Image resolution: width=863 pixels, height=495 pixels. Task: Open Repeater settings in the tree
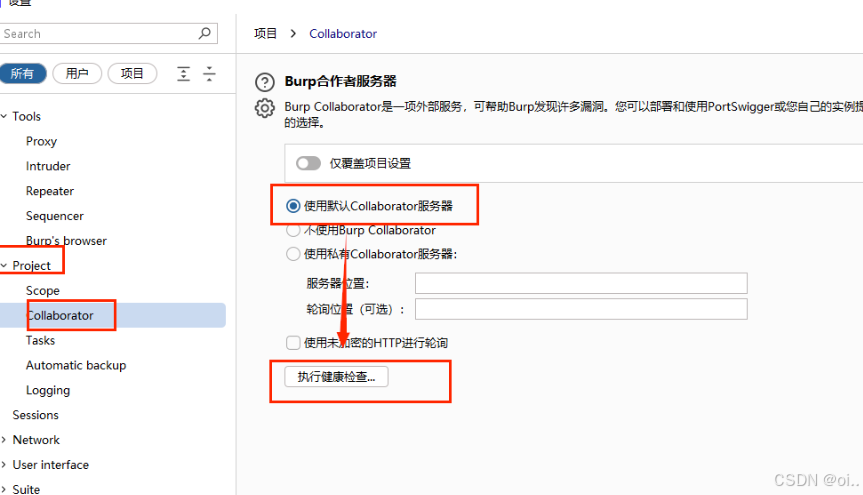[x=50, y=191]
